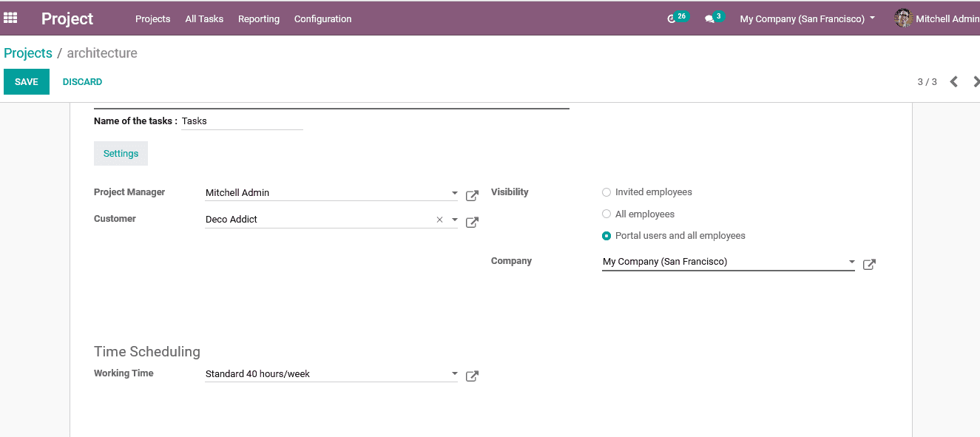Go to next record arrow
Viewport: 980px width, 437px height.
click(x=976, y=81)
